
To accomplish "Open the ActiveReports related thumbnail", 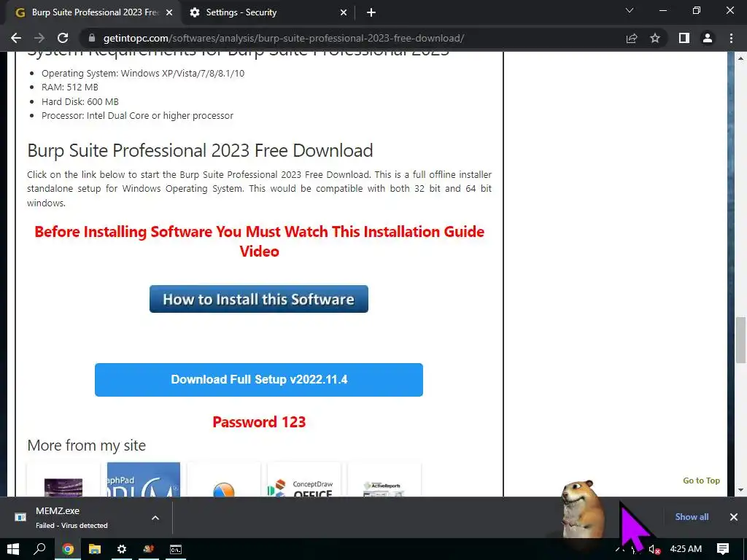I will coord(384,480).
